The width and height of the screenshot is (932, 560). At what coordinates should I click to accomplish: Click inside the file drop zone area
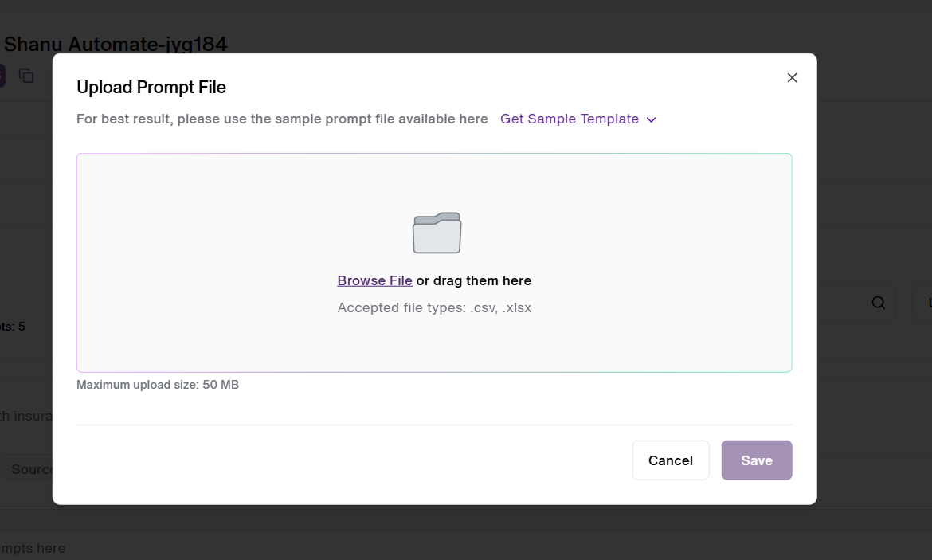(x=434, y=263)
